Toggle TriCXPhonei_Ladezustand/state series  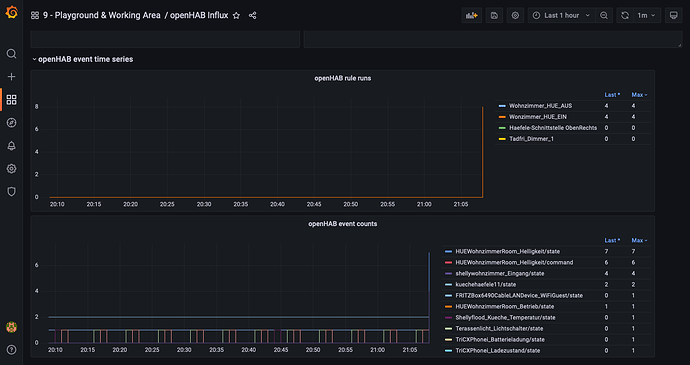pos(498,350)
